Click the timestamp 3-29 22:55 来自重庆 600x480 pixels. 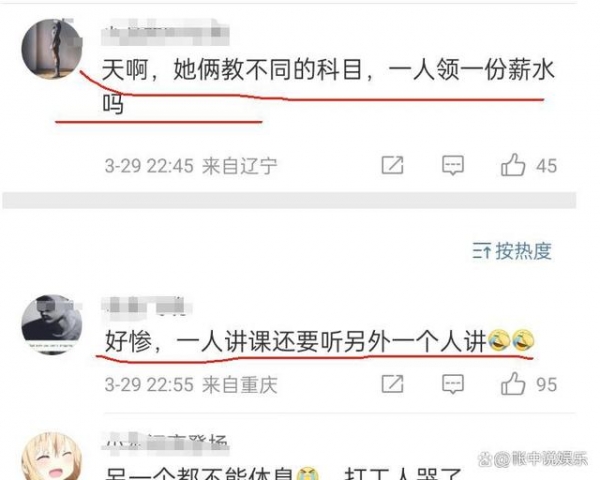[191, 385]
